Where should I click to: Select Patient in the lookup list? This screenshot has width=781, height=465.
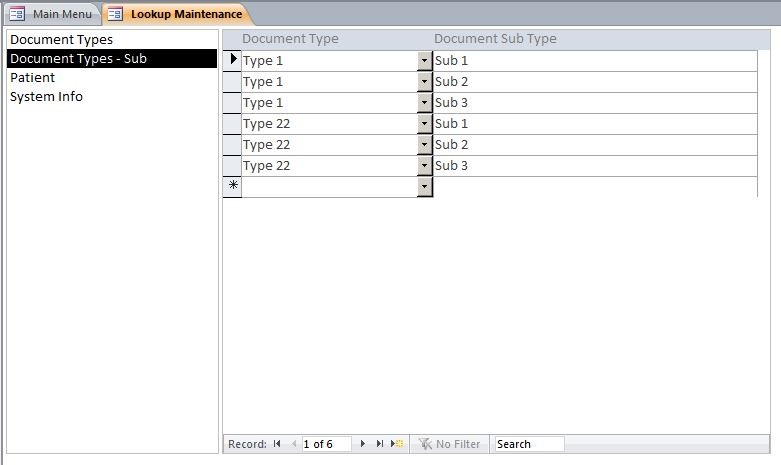tap(112, 78)
